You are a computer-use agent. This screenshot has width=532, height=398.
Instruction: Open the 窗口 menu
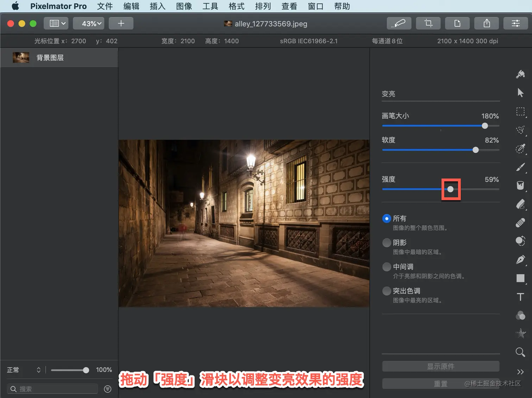click(316, 6)
